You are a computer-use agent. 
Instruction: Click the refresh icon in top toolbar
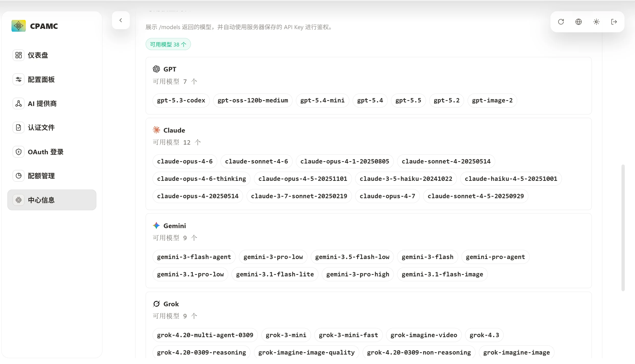click(x=561, y=22)
